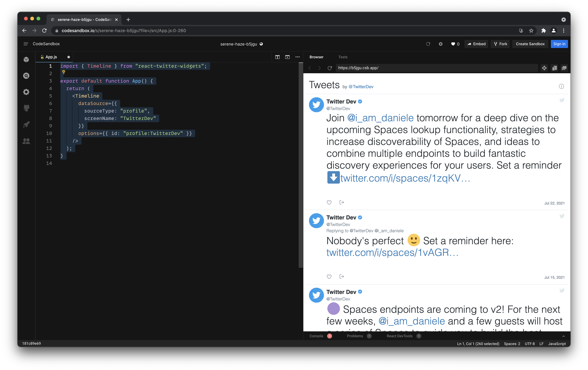Image resolution: width=588 pixels, height=370 pixels.
Task: Open the CodeSandbox hamburger menu
Action: [26, 44]
